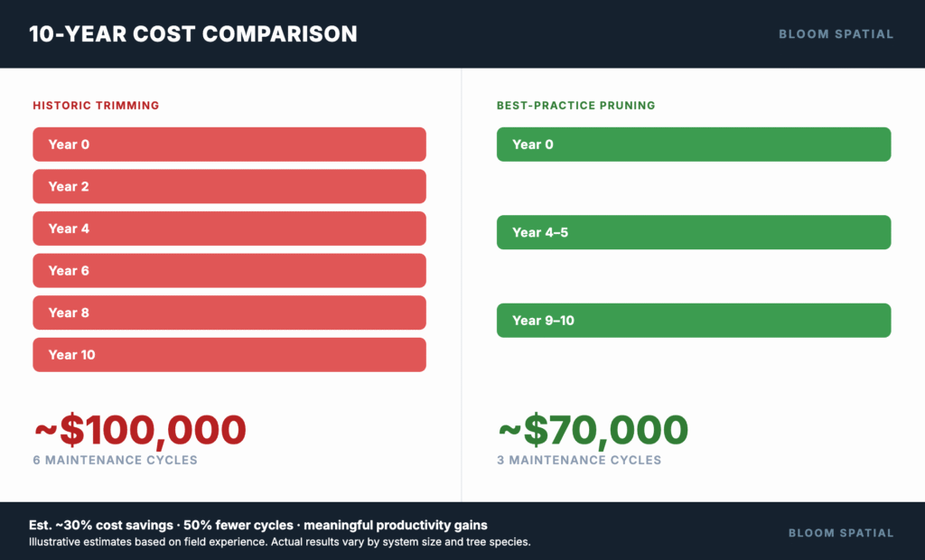Viewport: 925px width, 560px height.
Task: Click the red Year 0 bar
Action: [x=229, y=145]
